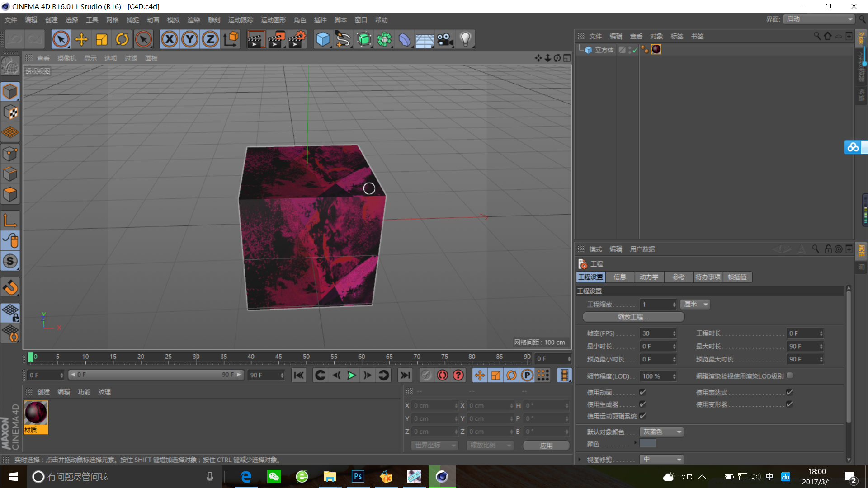Open Photoshop from the taskbar
The image size is (868, 488).
point(358,476)
